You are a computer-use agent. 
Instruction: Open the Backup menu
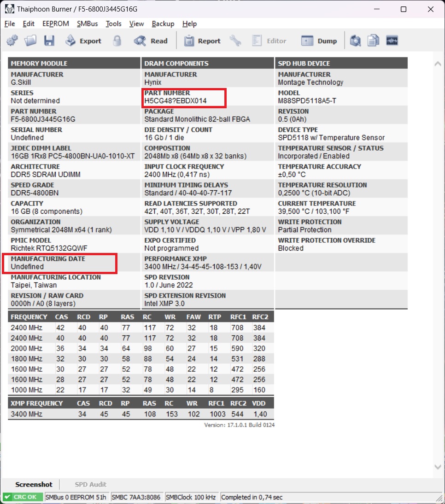point(163,24)
